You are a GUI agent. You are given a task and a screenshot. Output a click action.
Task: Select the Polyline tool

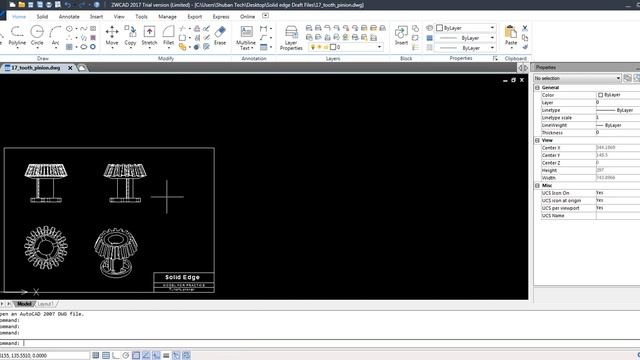click(17, 36)
